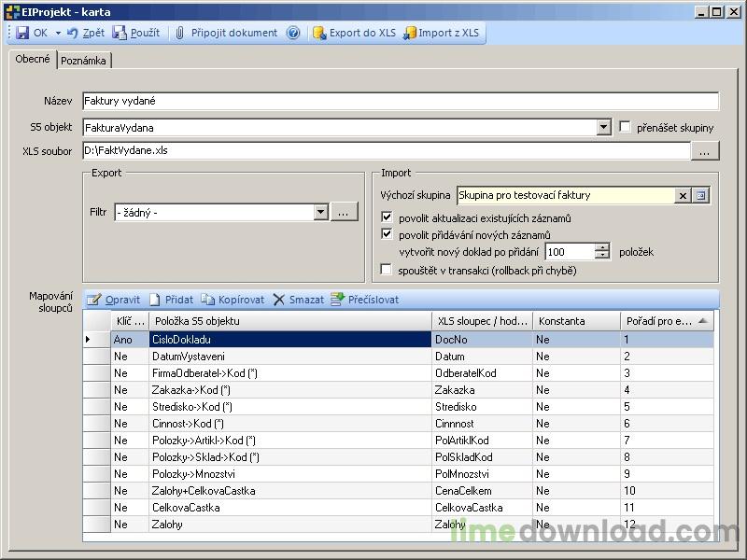Minimize the EIProjekt window

point(701,12)
